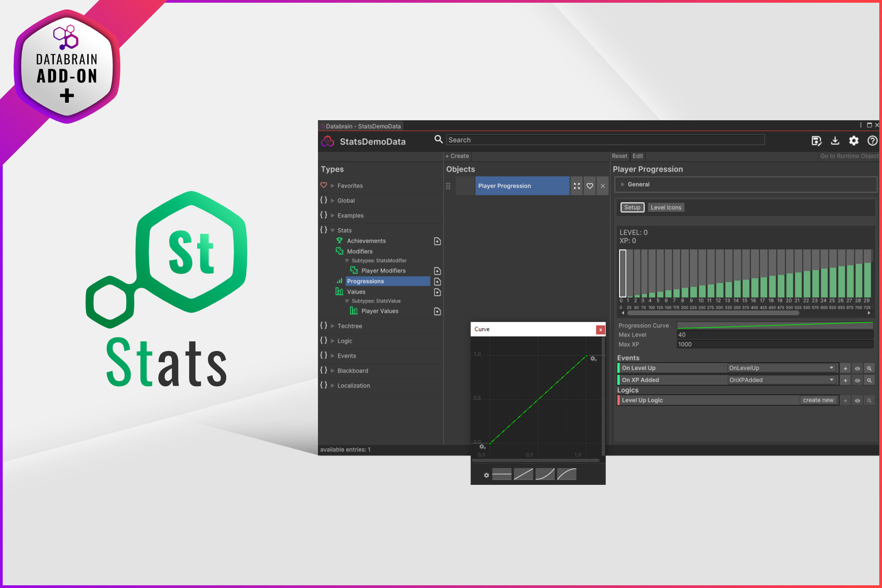882x588 pixels.
Task: Toggle visibility of Level Up Logic
Action: [858, 400]
